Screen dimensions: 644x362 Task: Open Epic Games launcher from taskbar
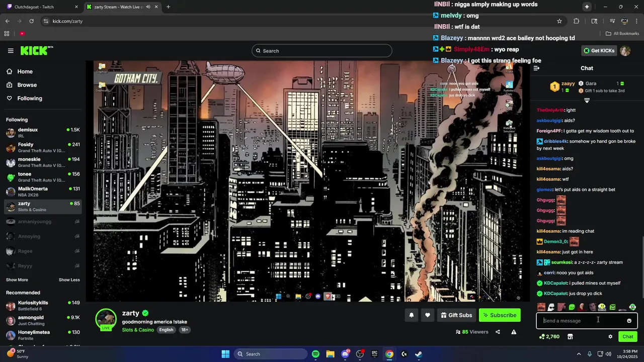(374, 354)
